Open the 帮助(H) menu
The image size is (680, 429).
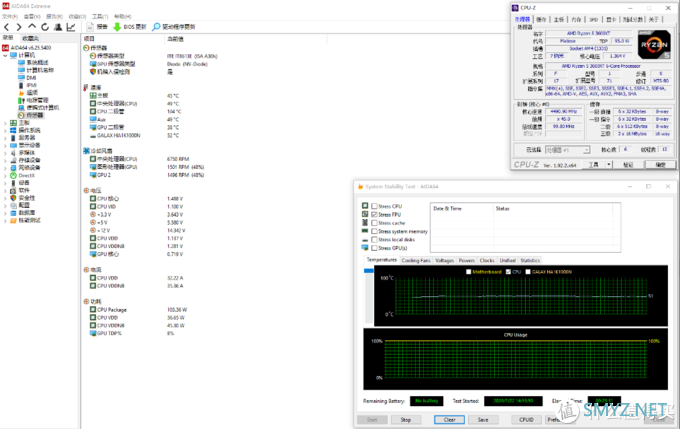(x=123, y=16)
